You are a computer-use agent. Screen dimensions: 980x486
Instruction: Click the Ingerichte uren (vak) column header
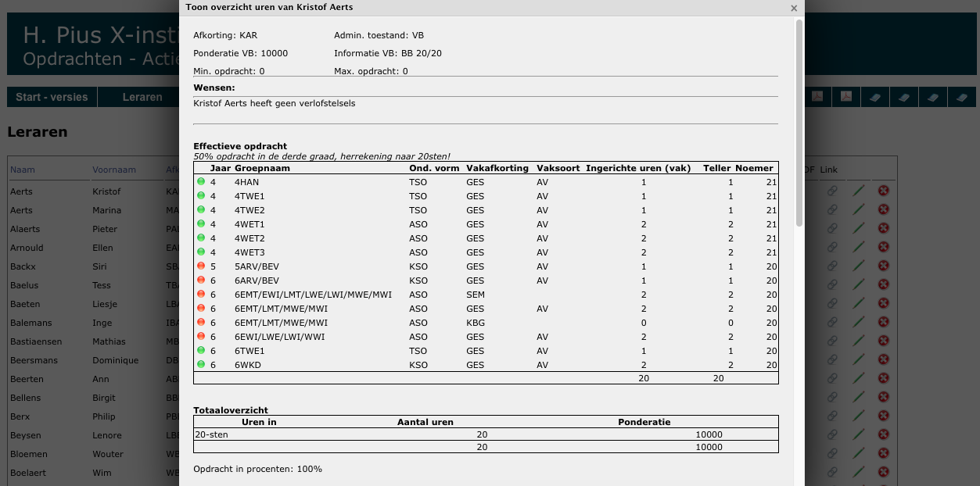(640, 168)
